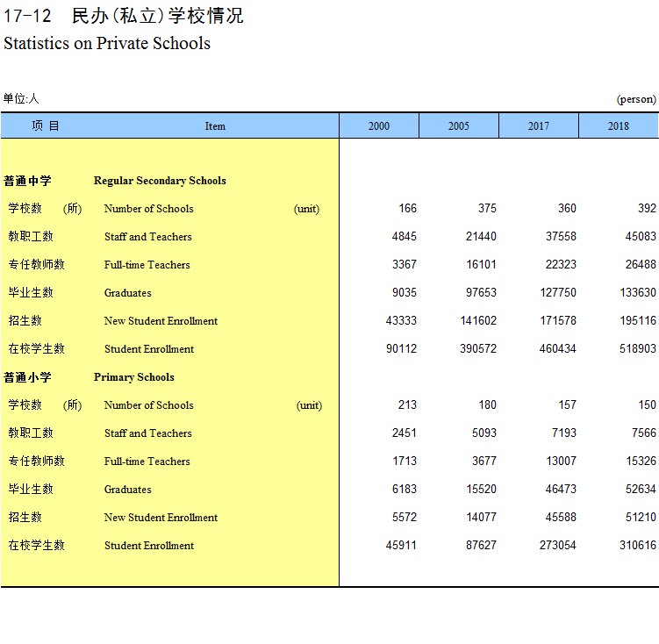Select cell value 273054
This screenshot has height=644, width=659.
[558, 545]
